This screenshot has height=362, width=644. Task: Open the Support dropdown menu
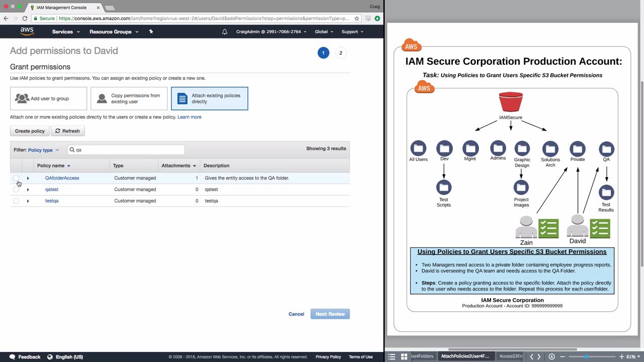(352, 32)
